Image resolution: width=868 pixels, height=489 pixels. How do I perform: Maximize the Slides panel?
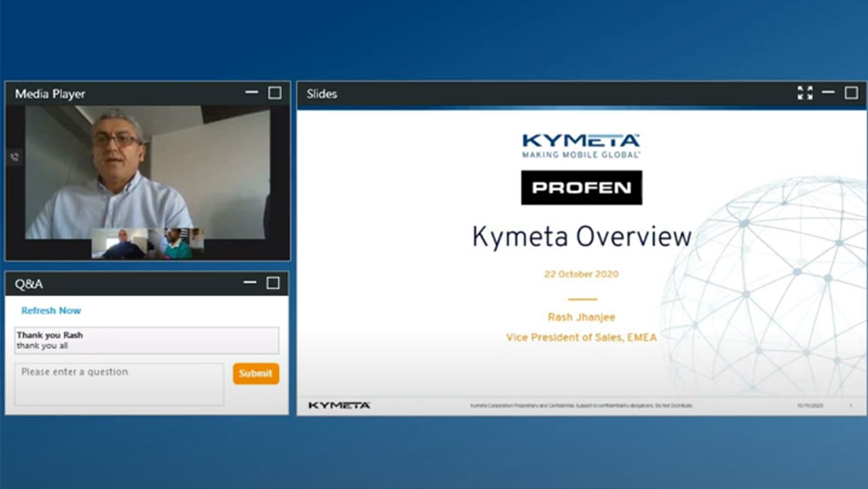click(x=852, y=93)
